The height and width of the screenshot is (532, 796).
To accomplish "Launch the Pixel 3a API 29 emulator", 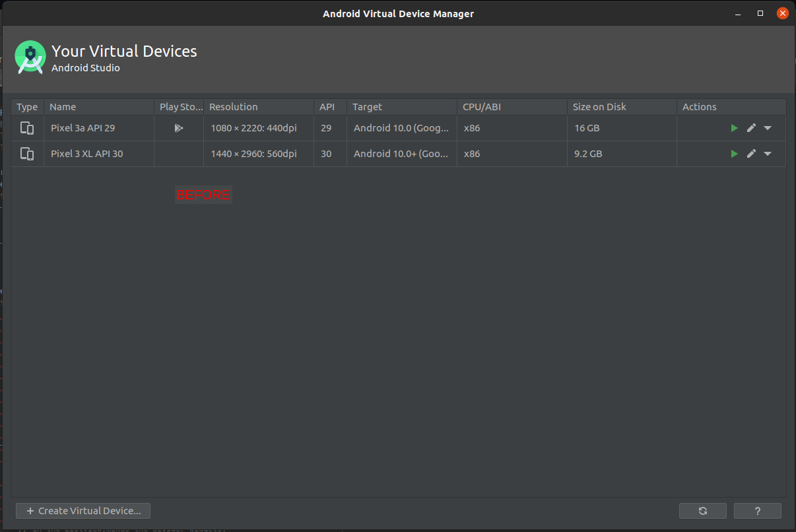I will (x=734, y=128).
